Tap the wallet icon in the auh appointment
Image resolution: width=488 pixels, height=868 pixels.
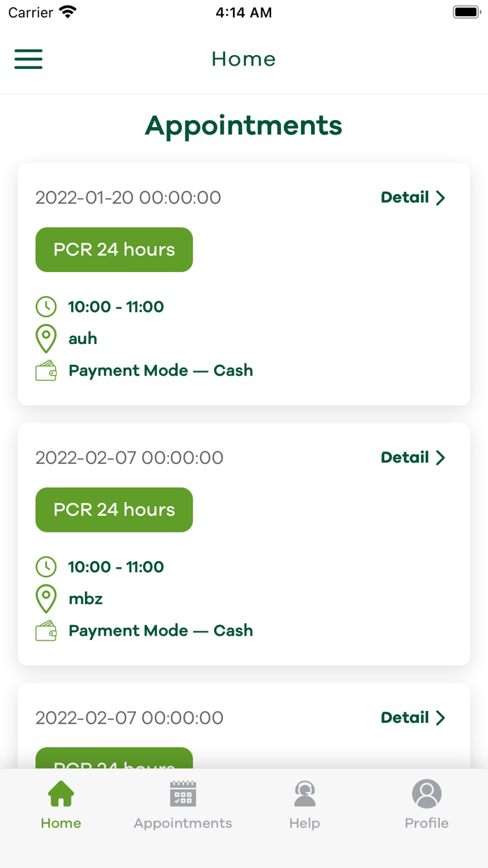click(x=46, y=371)
